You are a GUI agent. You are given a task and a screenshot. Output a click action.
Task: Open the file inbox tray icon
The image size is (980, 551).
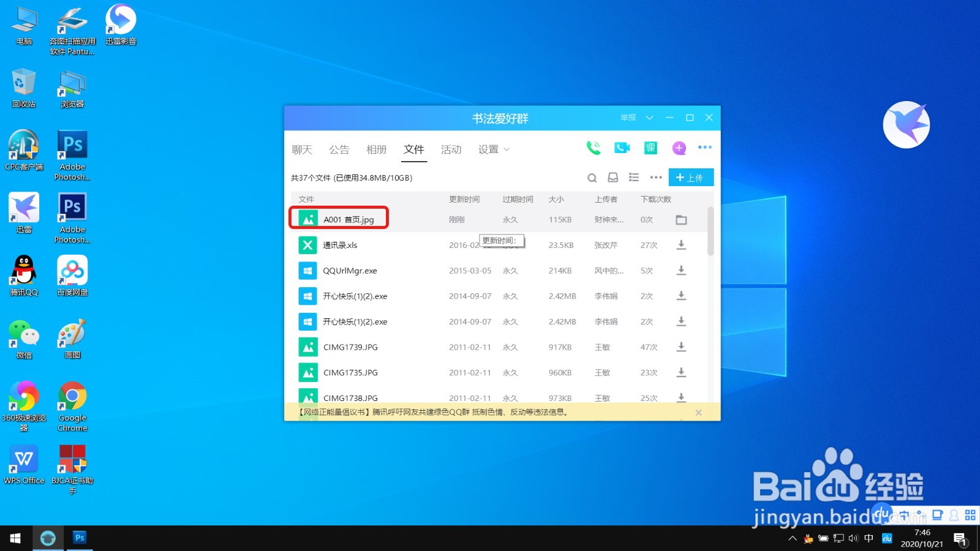pyautogui.click(x=612, y=178)
